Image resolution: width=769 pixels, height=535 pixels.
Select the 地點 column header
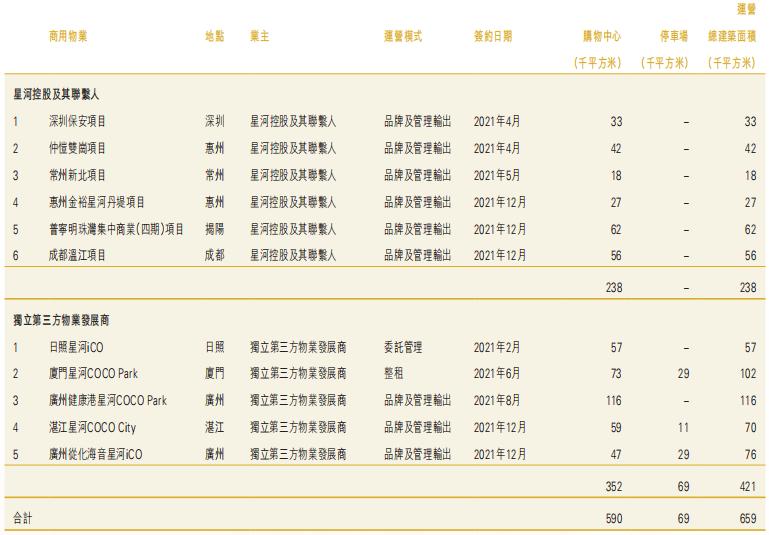214,36
